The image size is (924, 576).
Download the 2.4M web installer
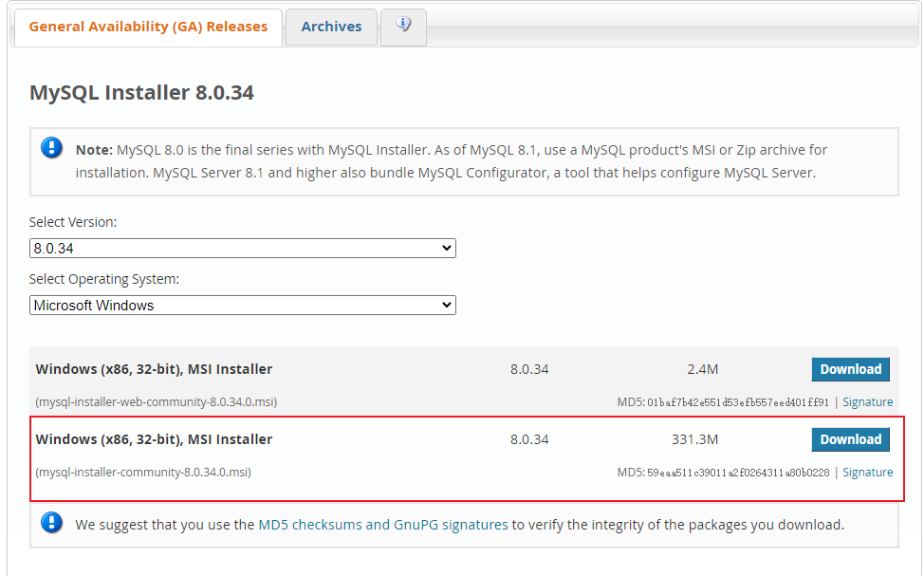coord(850,369)
